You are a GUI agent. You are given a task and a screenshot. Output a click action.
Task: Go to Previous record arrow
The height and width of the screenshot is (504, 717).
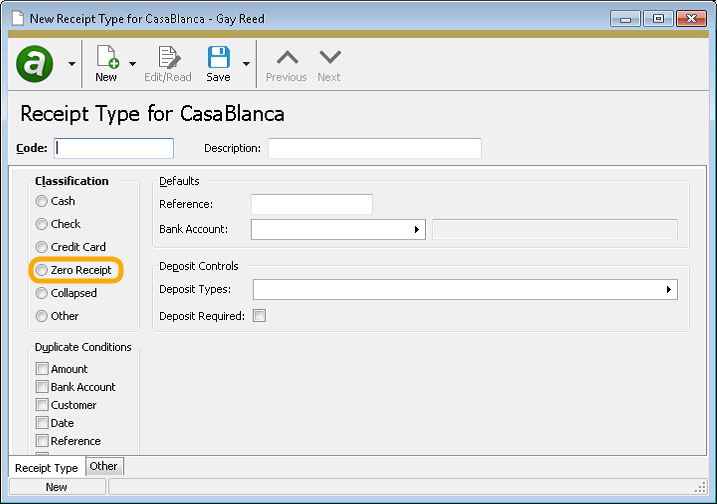(286, 58)
